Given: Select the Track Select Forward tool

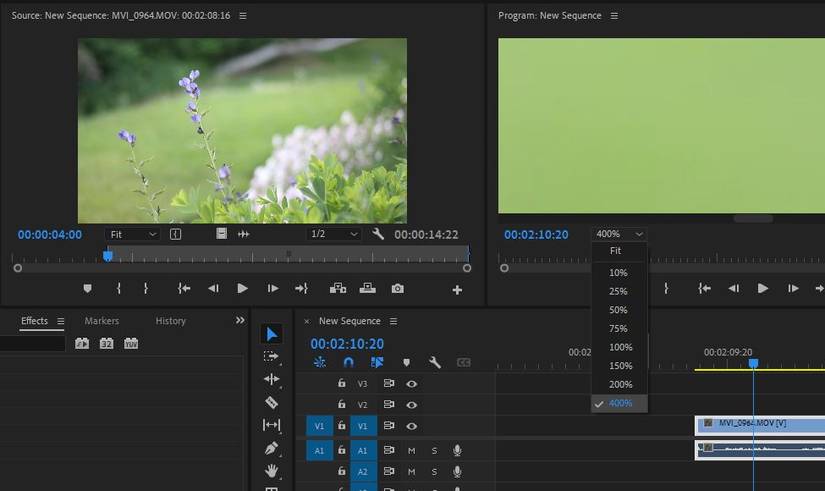Looking at the screenshot, I should (x=271, y=356).
